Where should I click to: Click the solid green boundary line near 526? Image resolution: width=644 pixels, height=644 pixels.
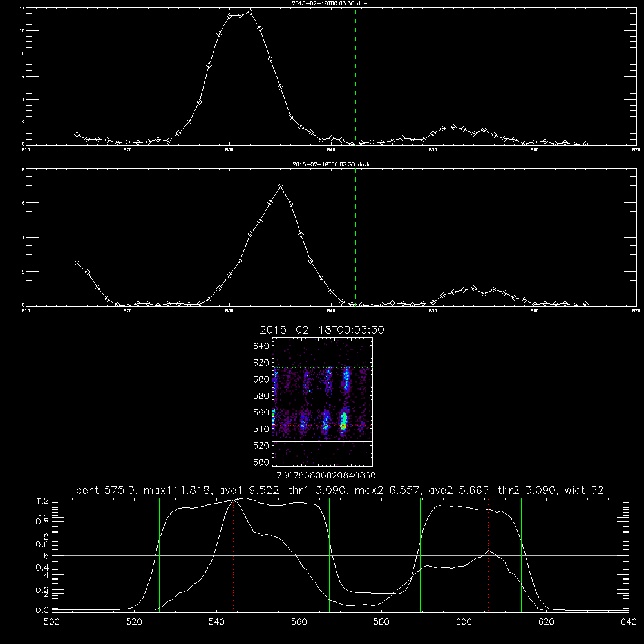(159, 554)
